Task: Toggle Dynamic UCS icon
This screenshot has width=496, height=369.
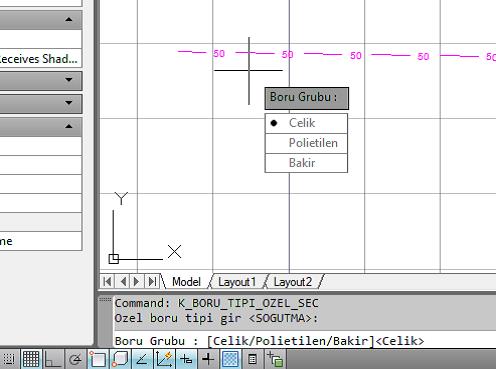Action: (x=164, y=359)
